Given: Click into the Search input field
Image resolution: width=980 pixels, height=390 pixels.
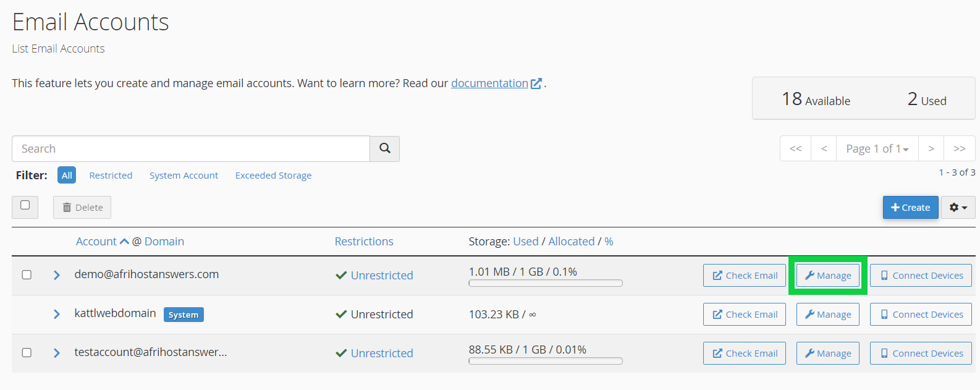Looking at the screenshot, I should click(190, 148).
